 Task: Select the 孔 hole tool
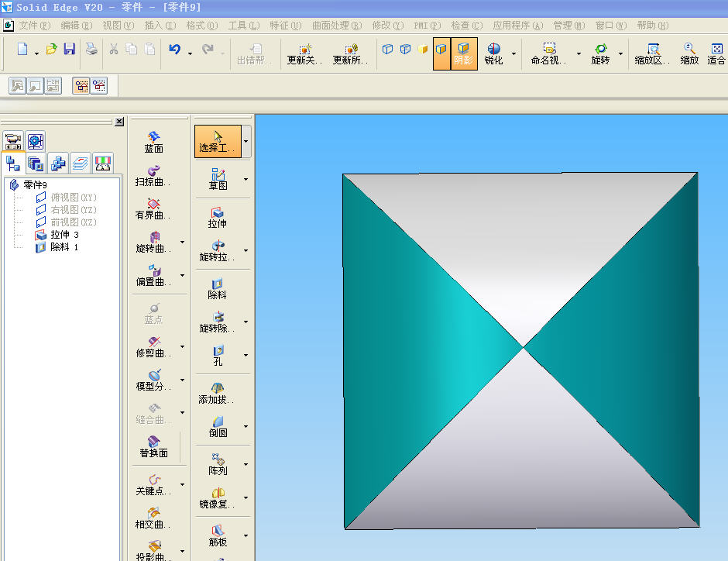click(218, 355)
